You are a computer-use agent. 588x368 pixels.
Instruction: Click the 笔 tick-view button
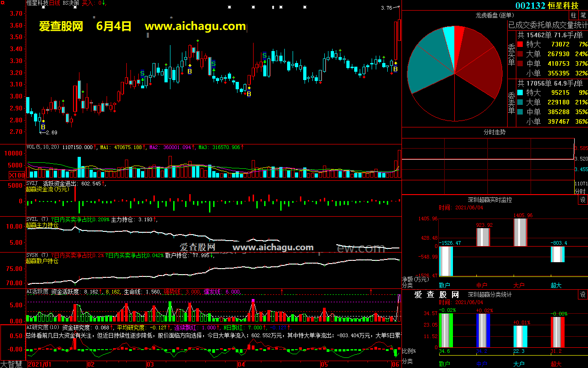[583, 15]
